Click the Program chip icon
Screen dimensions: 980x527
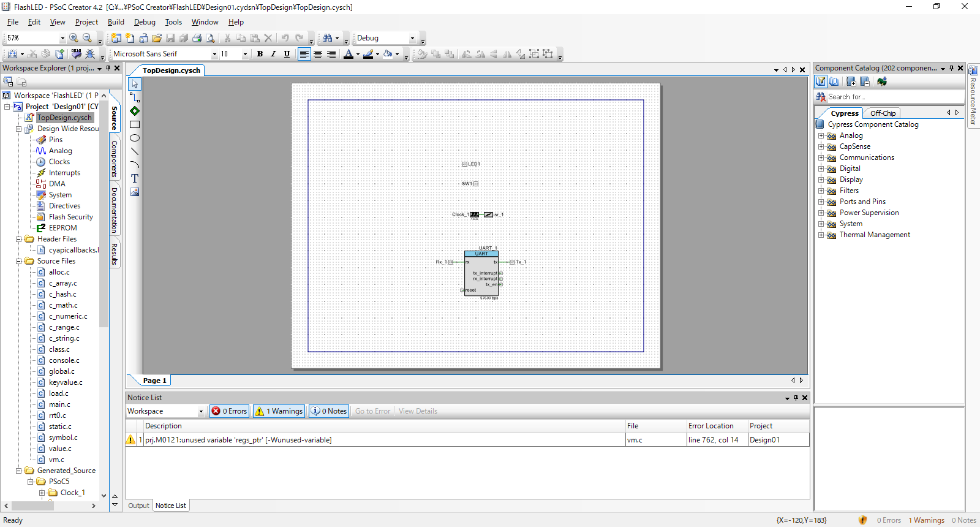click(x=76, y=54)
